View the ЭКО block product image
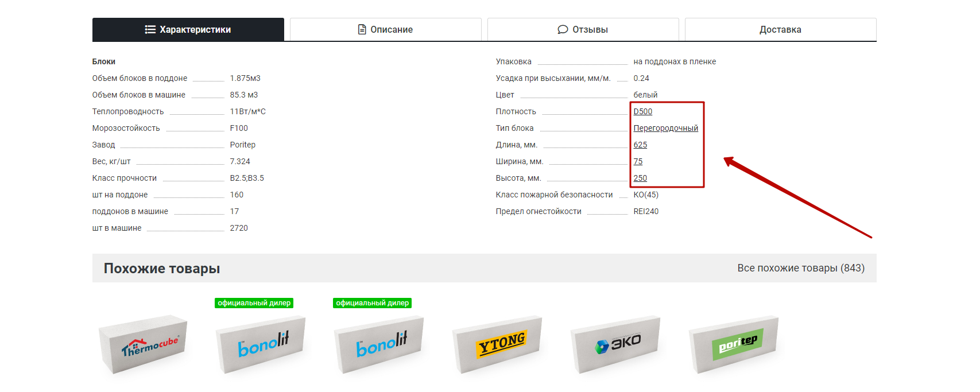Screen dimensions: 980x392 616,344
